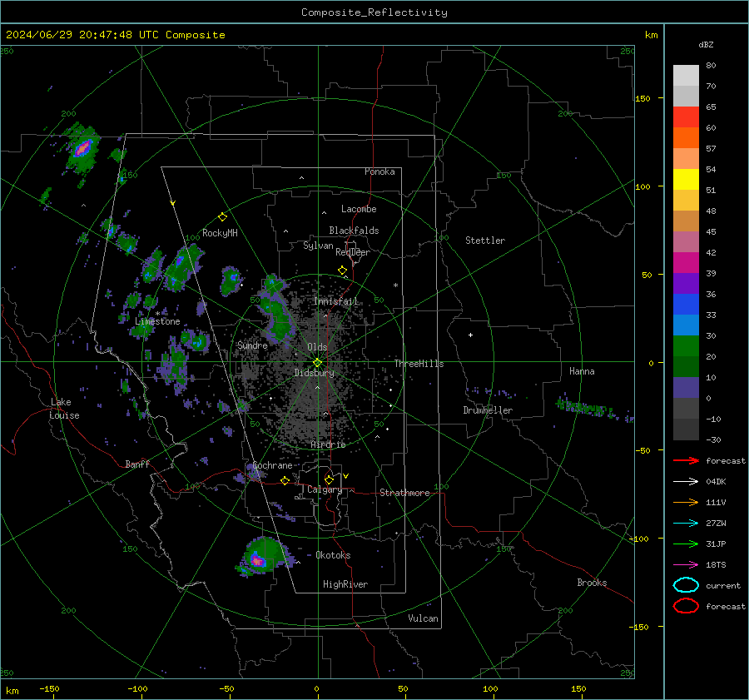Click the Drumheller city label
Image resolution: width=749 pixels, height=700 pixels.
click(488, 410)
